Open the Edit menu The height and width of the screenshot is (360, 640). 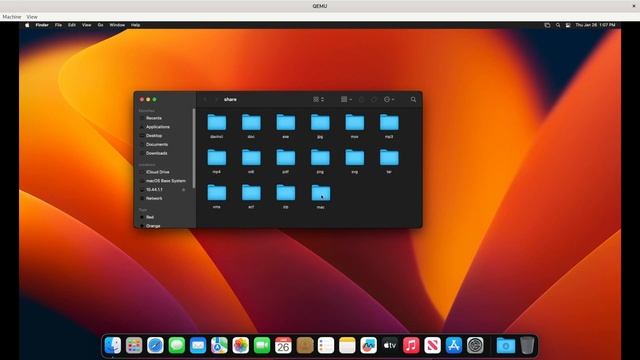click(x=72, y=25)
